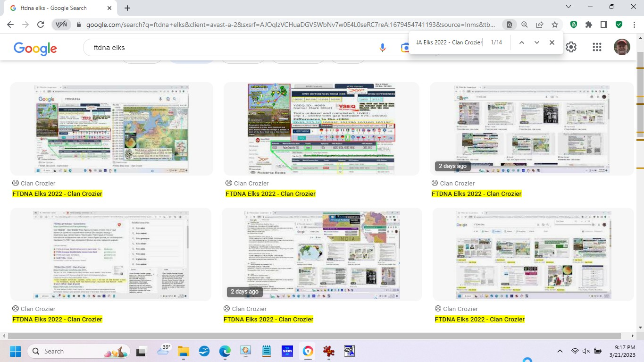Open SXM app from taskbar
This screenshot has height=362, width=644.
287,351
